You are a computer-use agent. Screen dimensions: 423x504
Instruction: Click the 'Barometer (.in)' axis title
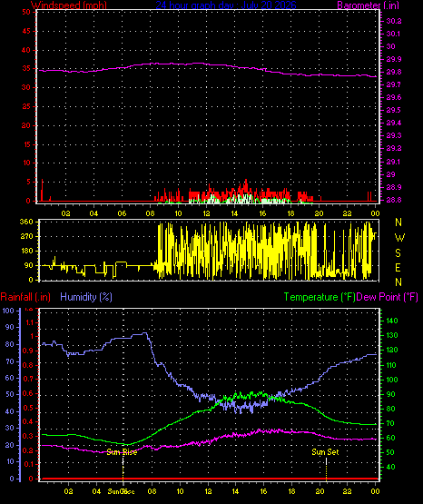click(368, 5)
